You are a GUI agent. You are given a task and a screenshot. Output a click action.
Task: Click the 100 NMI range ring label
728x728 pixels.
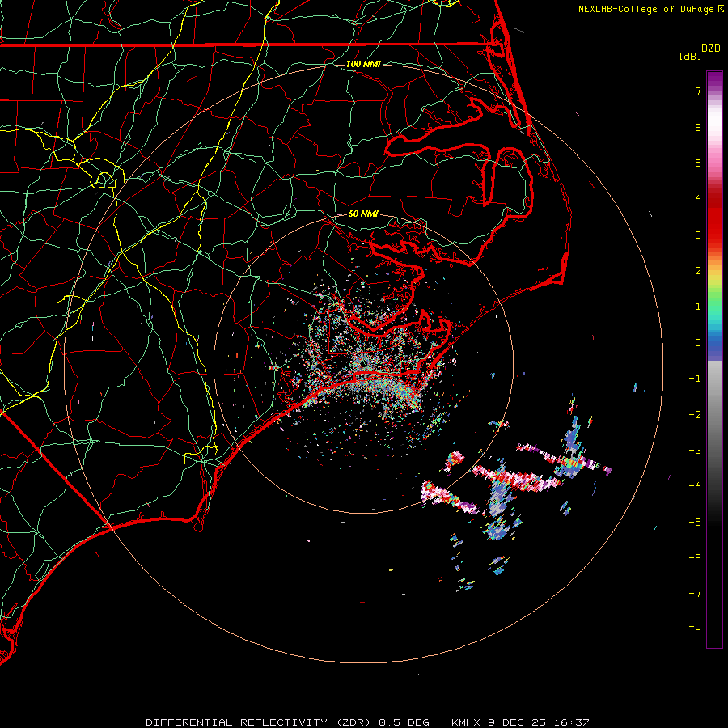[363, 64]
